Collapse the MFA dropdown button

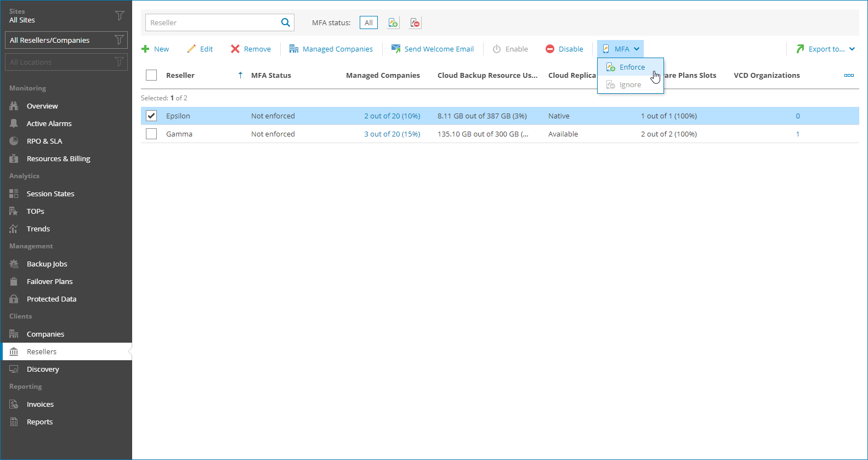pyautogui.click(x=620, y=49)
